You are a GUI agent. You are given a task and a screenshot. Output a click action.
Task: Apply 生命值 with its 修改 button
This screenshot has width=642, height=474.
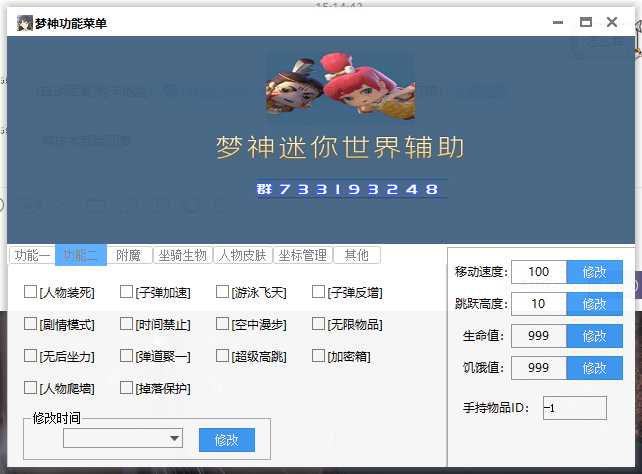(595, 336)
